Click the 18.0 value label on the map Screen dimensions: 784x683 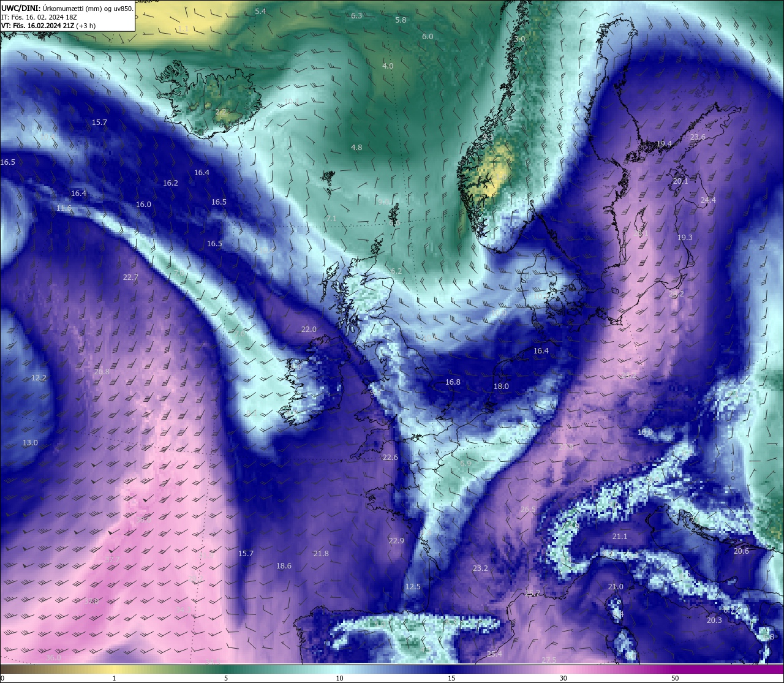501,387
